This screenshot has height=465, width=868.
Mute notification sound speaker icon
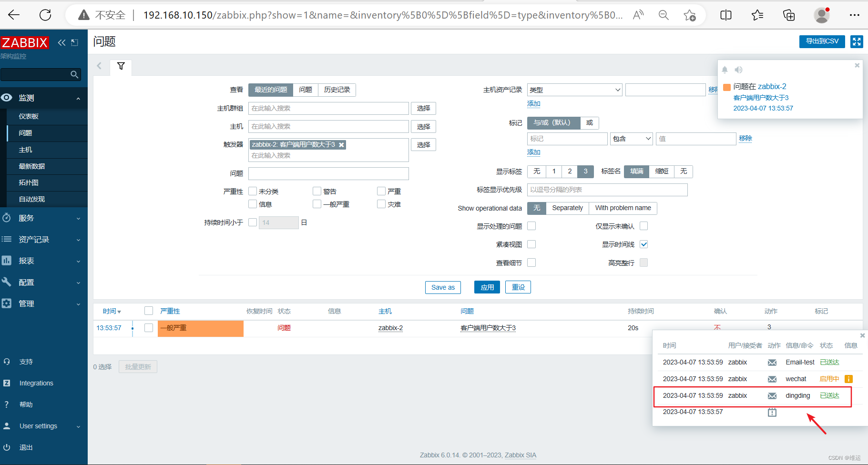click(738, 70)
